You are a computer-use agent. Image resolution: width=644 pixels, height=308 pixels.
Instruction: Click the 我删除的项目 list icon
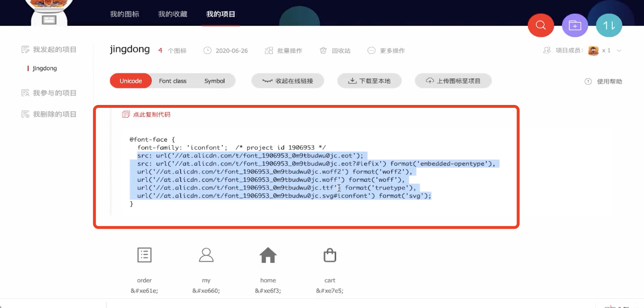coord(26,114)
